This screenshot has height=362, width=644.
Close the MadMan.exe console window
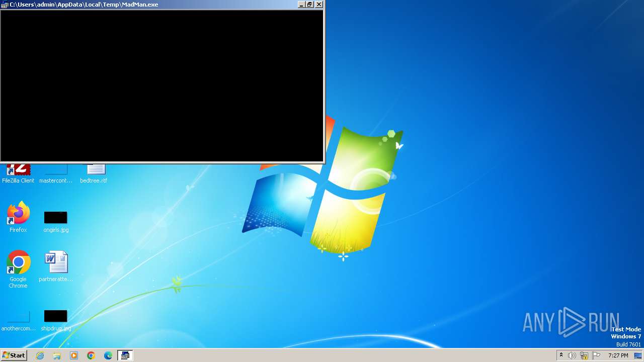click(x=319, y=5)
